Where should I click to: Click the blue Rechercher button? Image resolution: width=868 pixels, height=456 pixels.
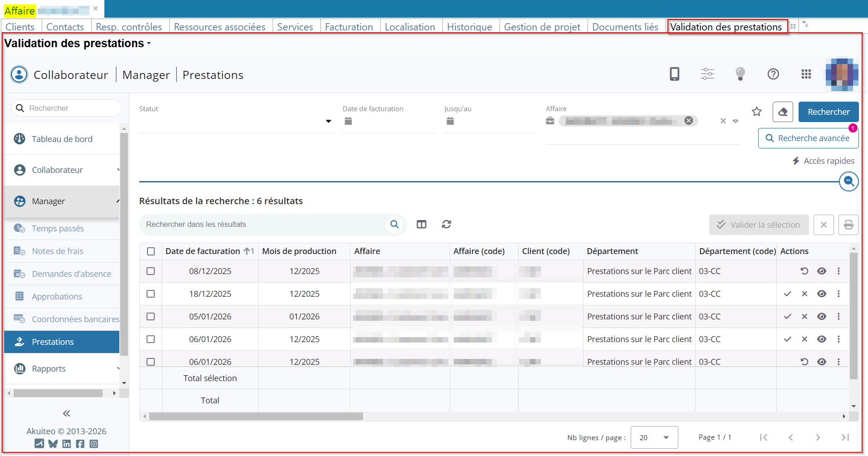coord(828,112)
